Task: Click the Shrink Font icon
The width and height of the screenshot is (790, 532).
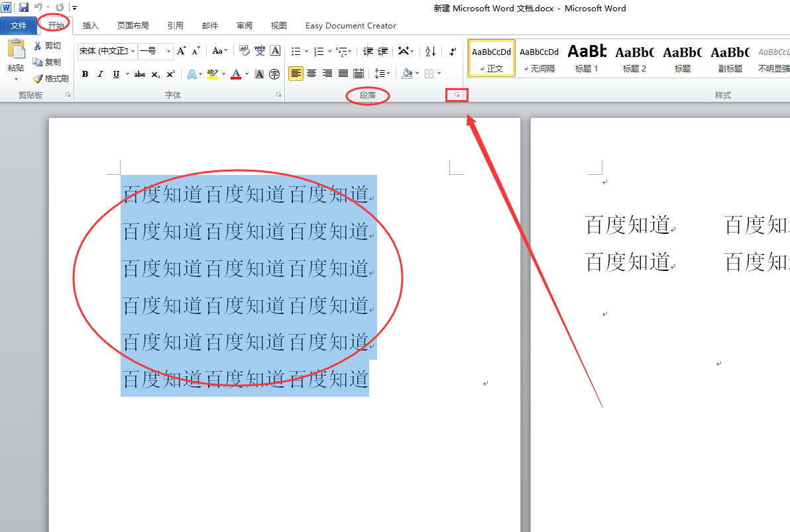Action: pos(196,51)
